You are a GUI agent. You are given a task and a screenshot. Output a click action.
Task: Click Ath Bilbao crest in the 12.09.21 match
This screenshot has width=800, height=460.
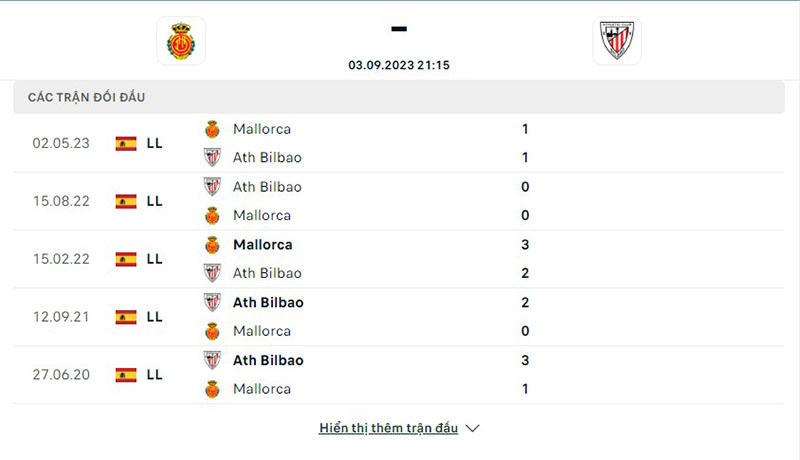[x=212, y=303]
